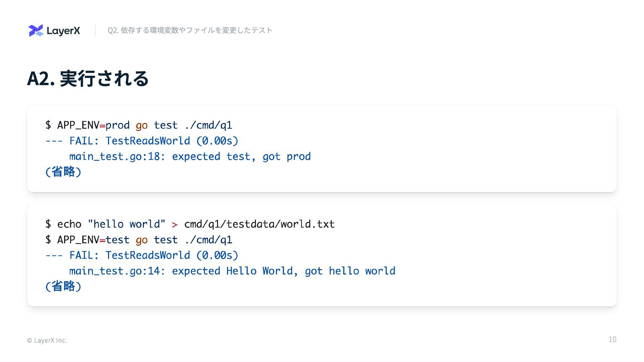The height and width of the screenshot is (362, 644).
Task: Click the APP_ENV=prod go test command line
Action: (x=139, y=125)
